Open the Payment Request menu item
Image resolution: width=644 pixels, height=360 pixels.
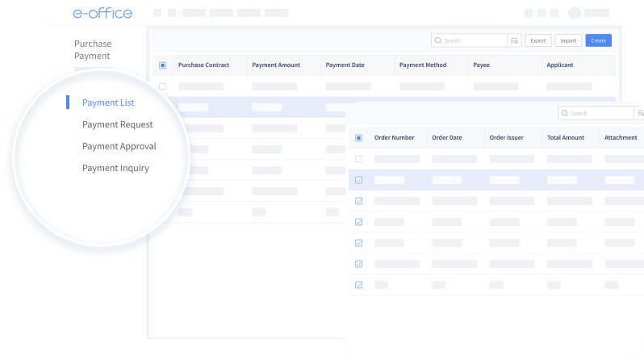click(x=118, y=124)
